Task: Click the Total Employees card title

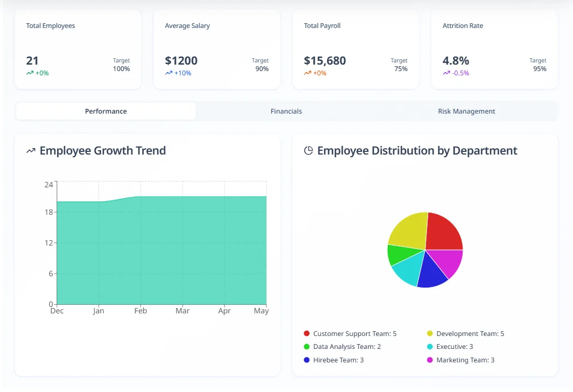Action: tap(51, 25)
